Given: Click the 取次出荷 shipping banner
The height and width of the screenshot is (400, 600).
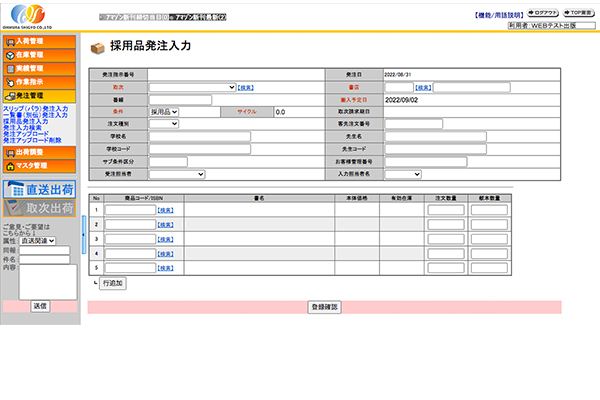Looking at the screenshot, I should point(40,209).
